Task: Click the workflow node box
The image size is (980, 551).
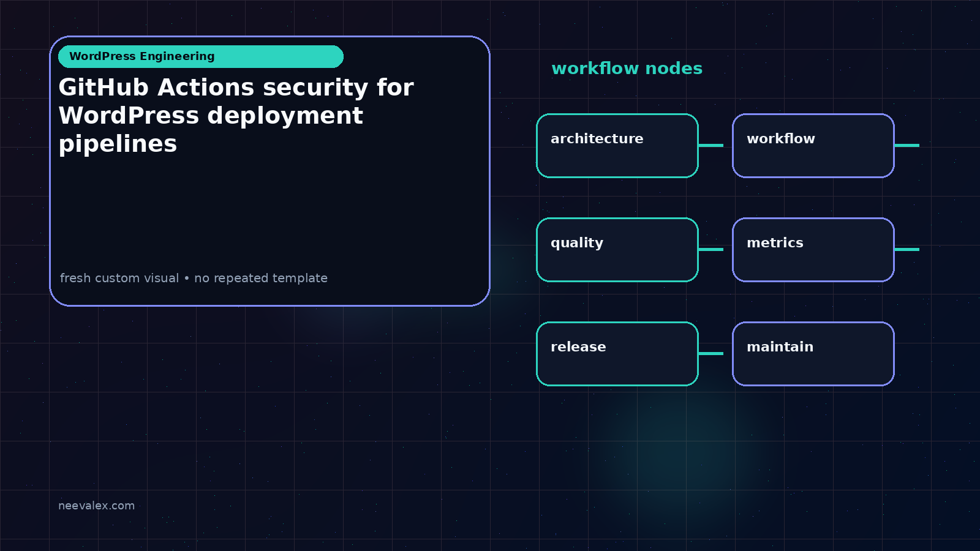Action: (x=813, y=146)
